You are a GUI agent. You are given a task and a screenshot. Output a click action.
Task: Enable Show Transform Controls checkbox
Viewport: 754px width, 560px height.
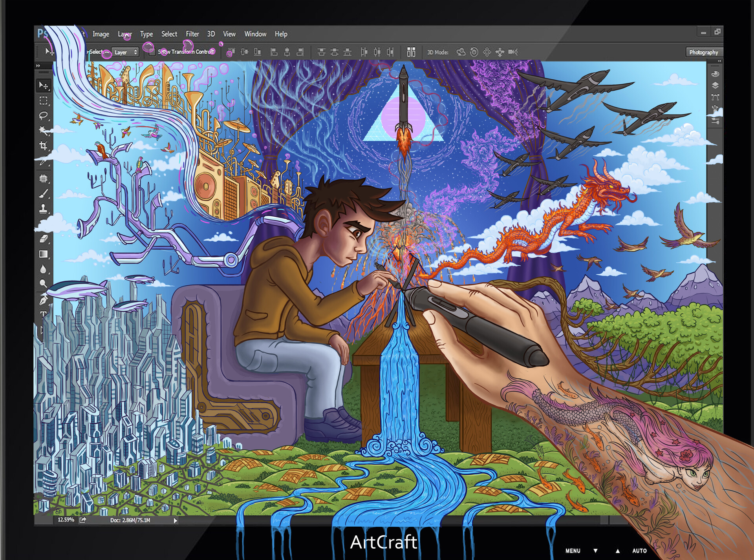[152, 52]
